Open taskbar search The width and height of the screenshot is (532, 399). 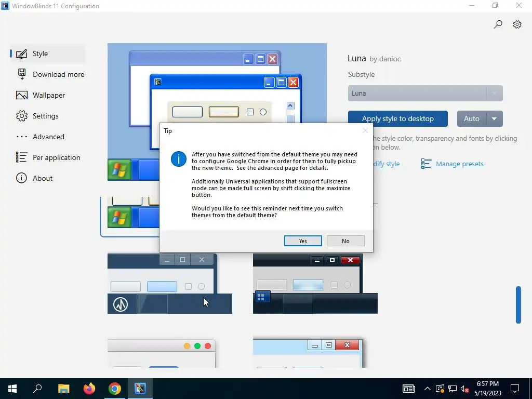[37, 389]
